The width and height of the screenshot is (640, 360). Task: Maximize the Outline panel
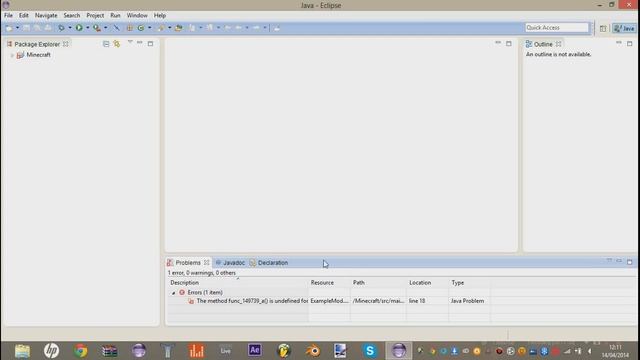click(629, 43)
